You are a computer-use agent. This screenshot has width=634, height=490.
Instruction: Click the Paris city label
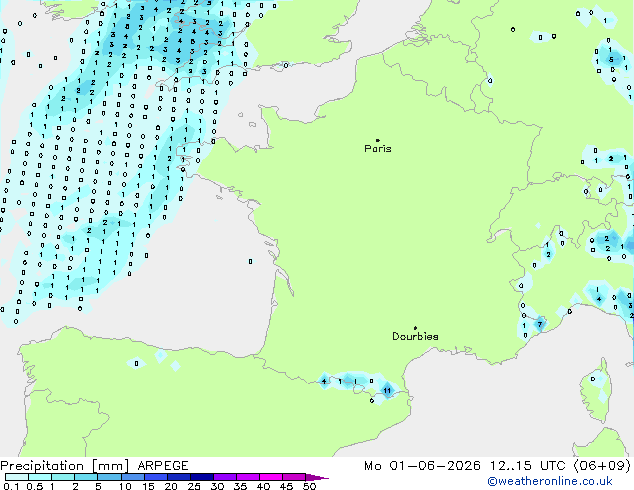pos(378,148)
